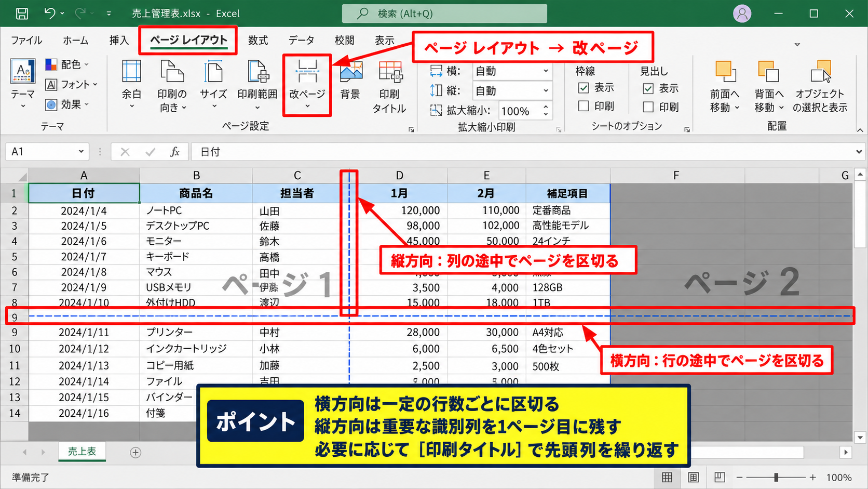Switch to Page Break Preview in status bar
Image resolution: width=868 pixels, height=489 pixels.
coord(720,477)
